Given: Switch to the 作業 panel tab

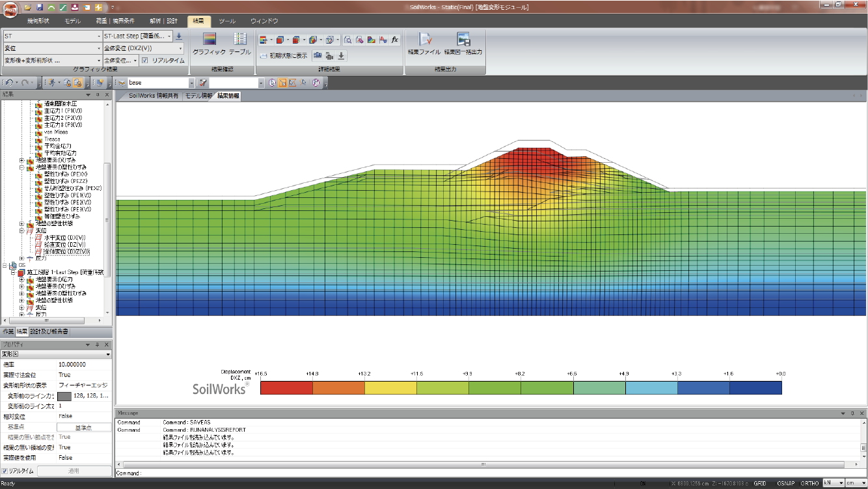Looking at the screenshot, I should point(8,331).
